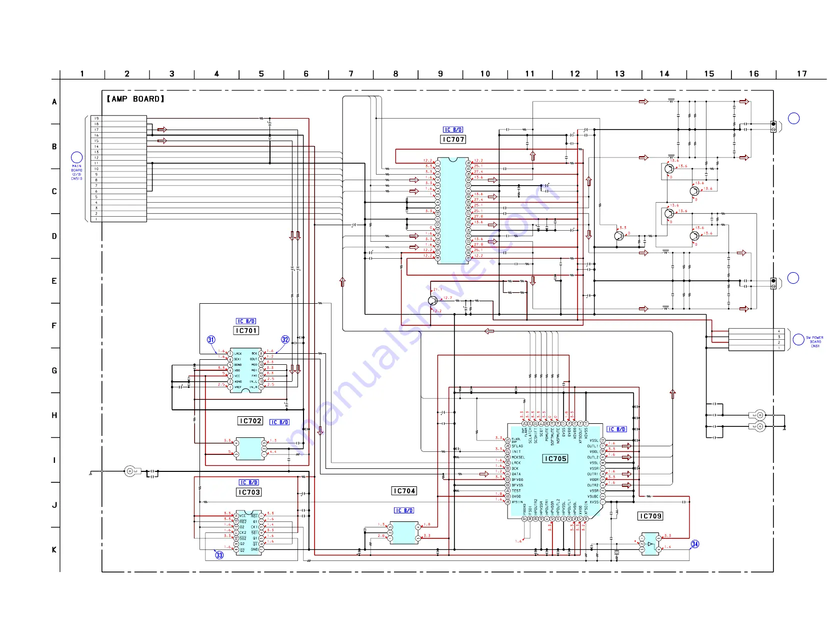Select waveform marker 34 near IC709

695,544
